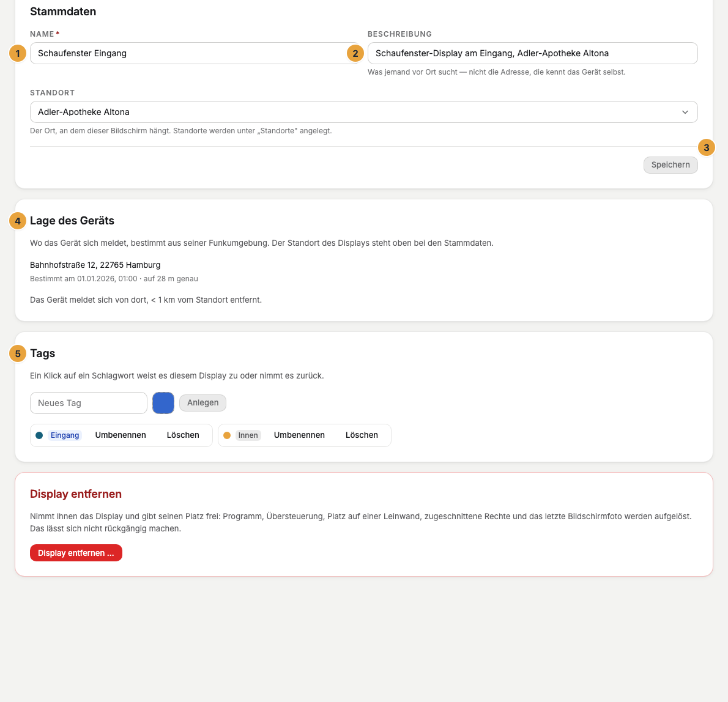Click the red "Display entfernen …" button

point(76,553)
